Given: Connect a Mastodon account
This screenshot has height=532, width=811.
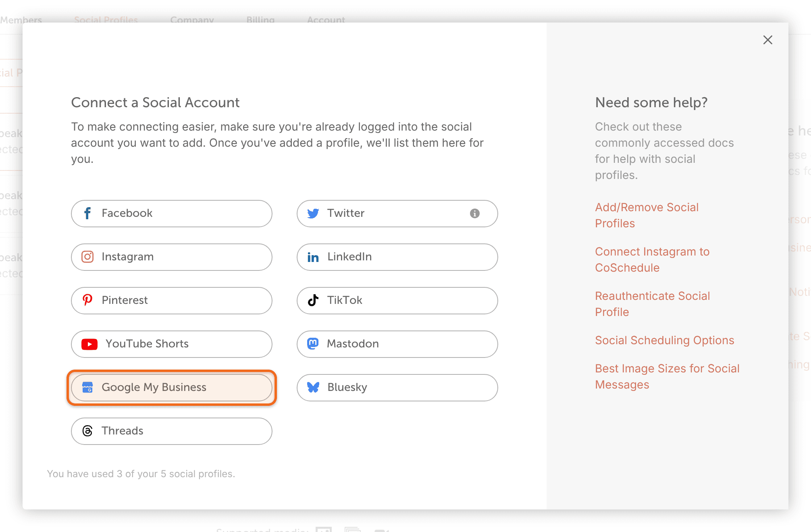Looking at the screenshot, I should (397, 344).
